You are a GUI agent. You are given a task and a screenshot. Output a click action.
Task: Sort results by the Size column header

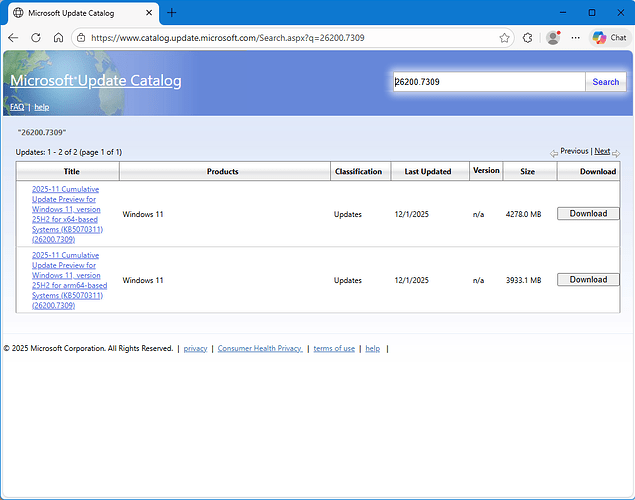527,171
